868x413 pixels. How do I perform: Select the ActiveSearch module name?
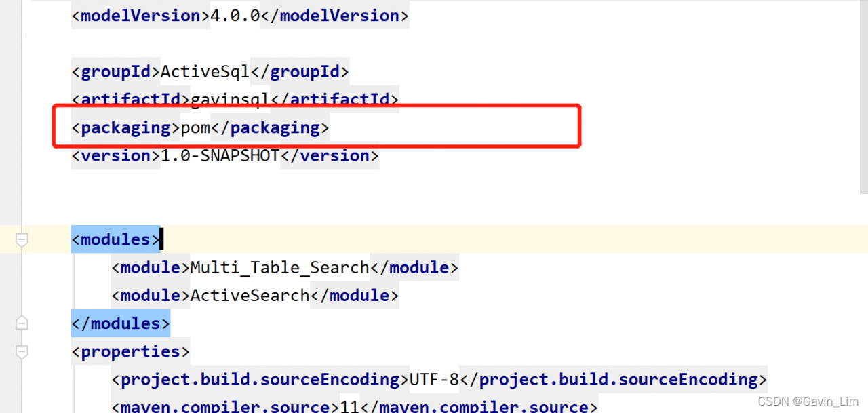click(250, 295)
